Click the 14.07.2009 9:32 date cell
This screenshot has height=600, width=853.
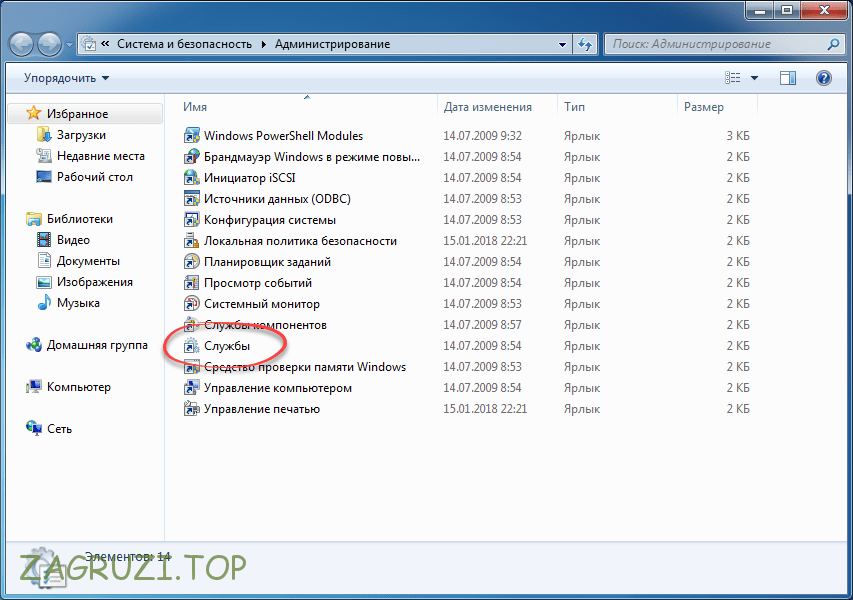(482, 135)
